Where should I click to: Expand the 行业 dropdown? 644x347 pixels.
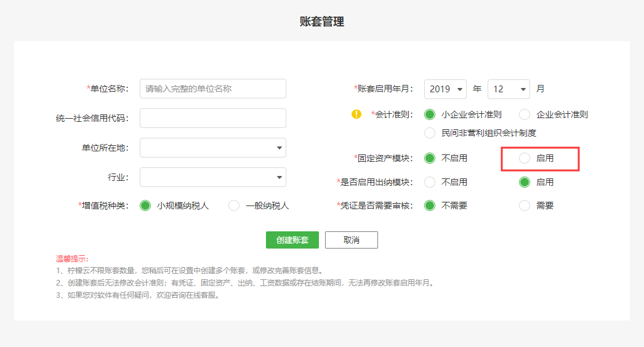213,177
